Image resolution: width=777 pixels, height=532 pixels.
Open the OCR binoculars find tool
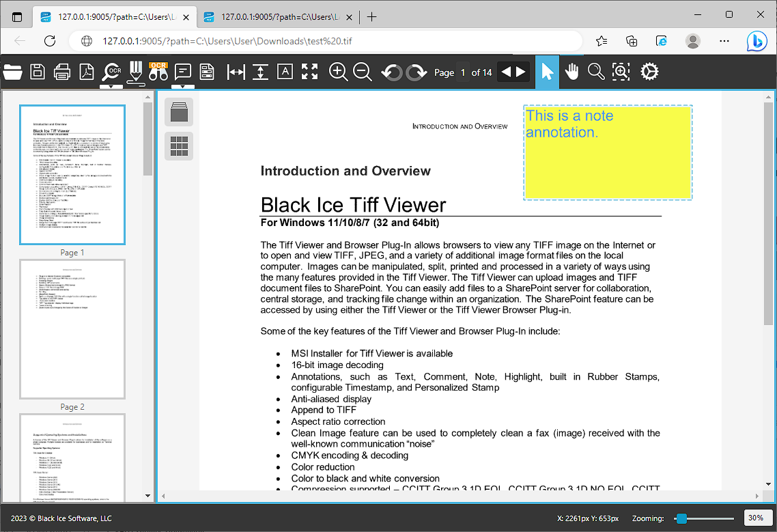[x=158, y=72]
